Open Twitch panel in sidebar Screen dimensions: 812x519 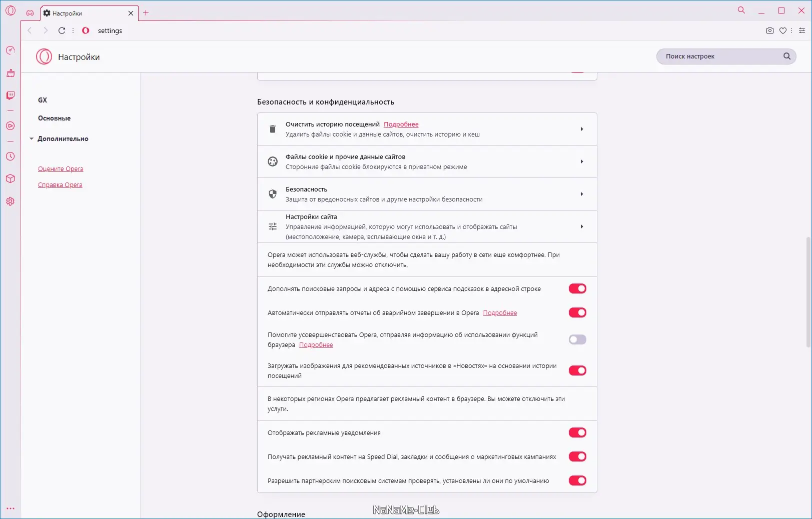tap(11, 95)
